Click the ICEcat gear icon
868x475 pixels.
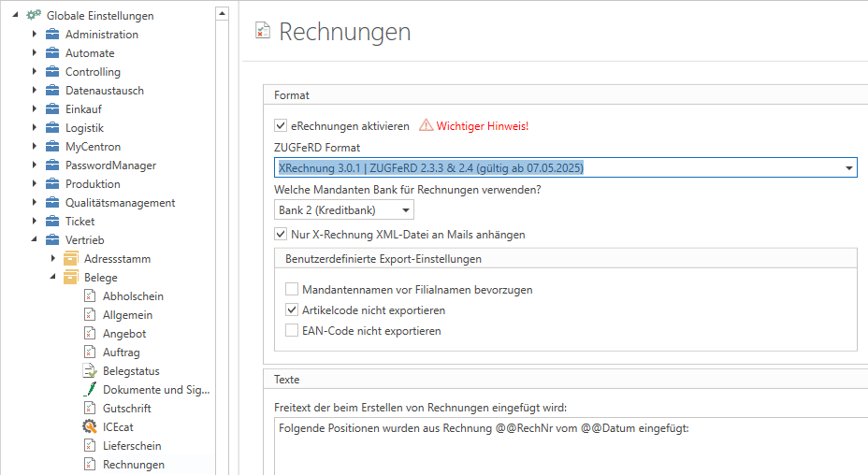coord(90,427)
